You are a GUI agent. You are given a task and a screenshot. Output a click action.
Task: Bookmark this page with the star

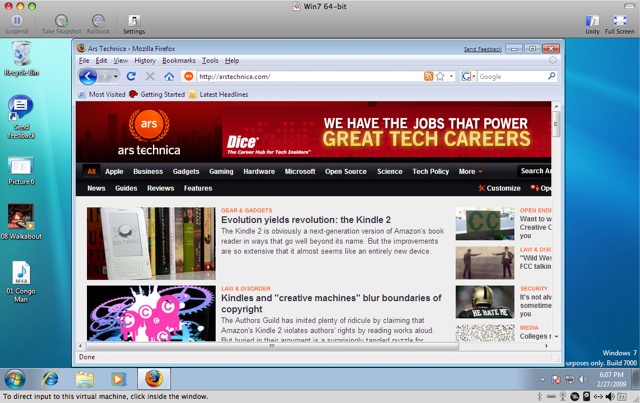click(x=440, y=76)
